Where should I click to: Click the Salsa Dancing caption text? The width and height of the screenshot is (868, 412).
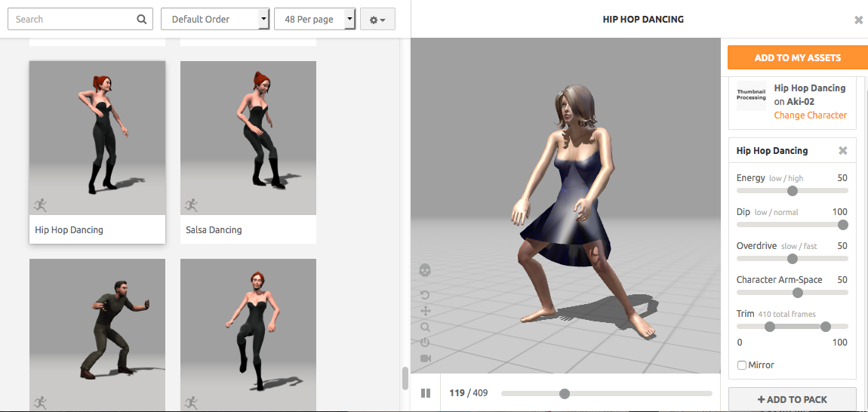click(214, 230)
